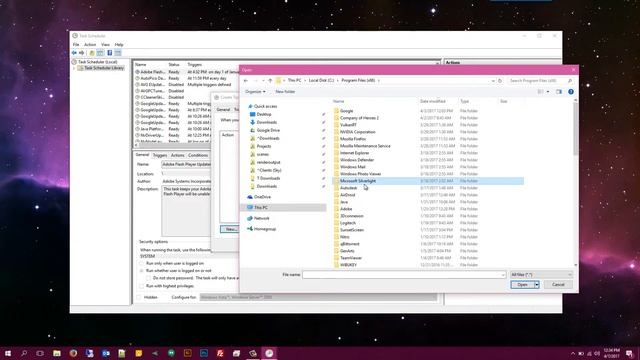Open View menu in Task Scheduler
The height and width of the screenshot is (360, 640).
(105, 44)
